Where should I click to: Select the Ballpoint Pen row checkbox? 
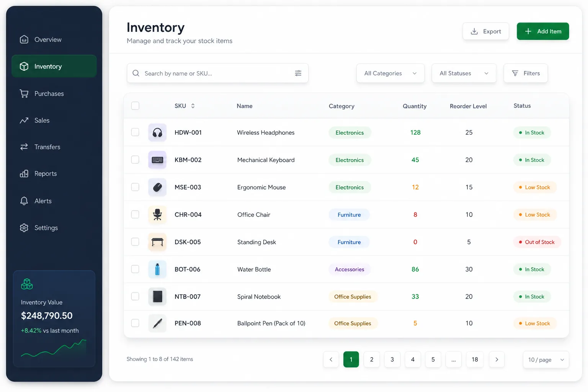[135, 323]
